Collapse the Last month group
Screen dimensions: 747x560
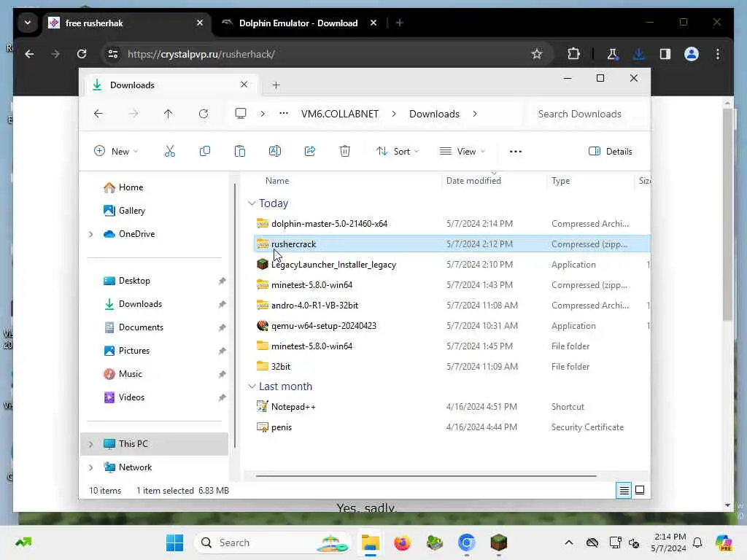tap(252, 386)
